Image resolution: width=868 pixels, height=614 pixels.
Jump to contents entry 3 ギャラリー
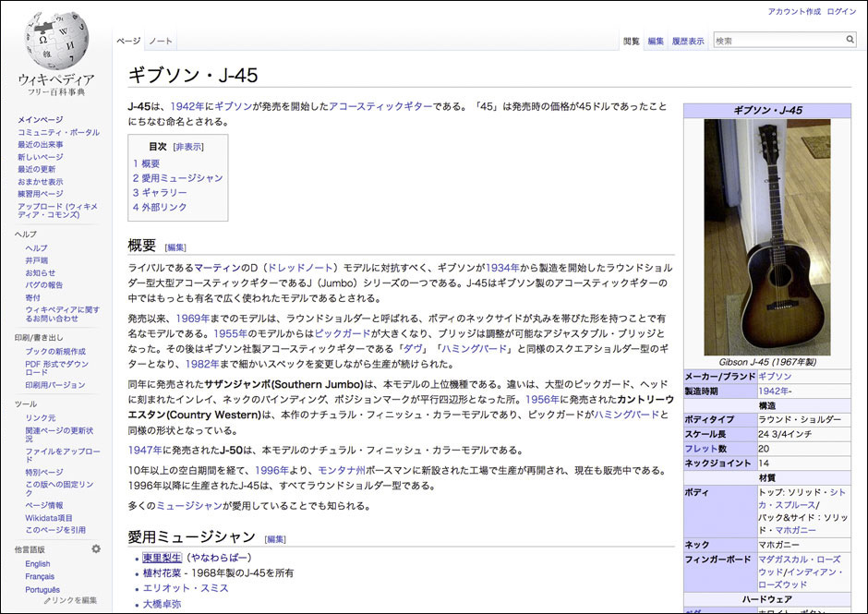[160, 192]
